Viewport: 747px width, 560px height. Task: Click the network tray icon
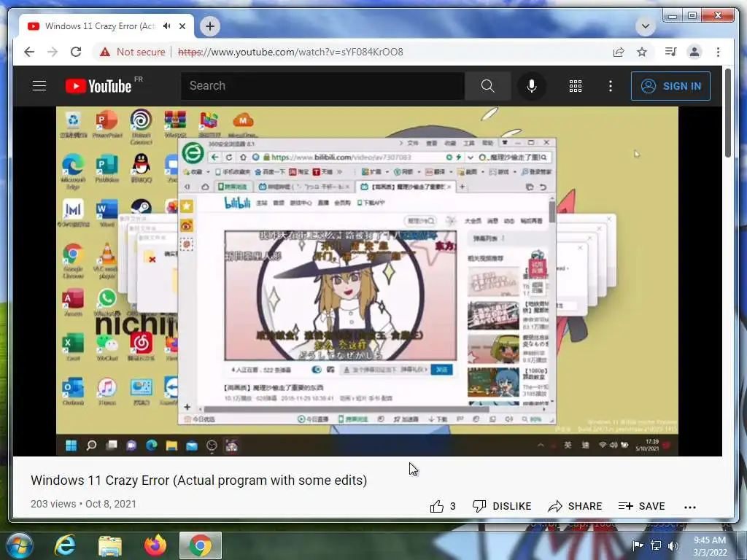(656, 545)
